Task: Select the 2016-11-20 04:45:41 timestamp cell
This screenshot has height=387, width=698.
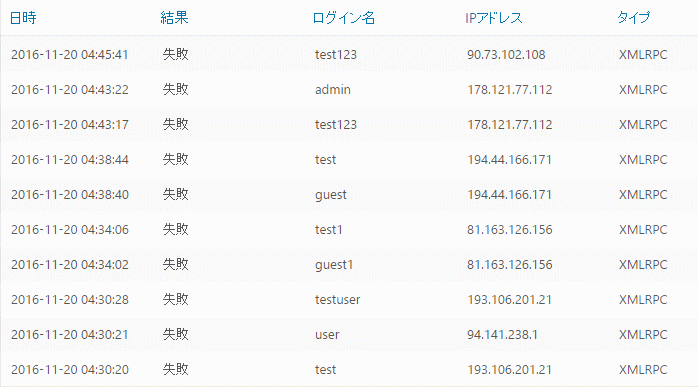Action: [69, 55]
